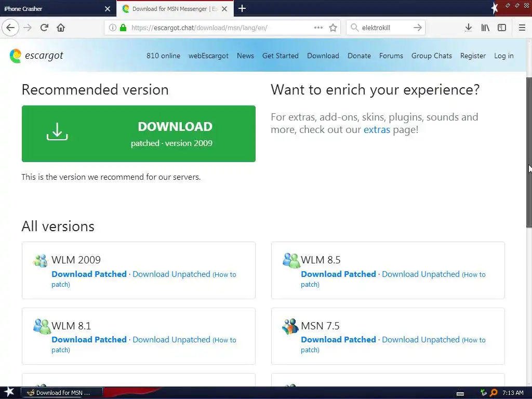Open page actions three-dot menu
Viewport: 532px width, 399px height.
pos(318,28)
